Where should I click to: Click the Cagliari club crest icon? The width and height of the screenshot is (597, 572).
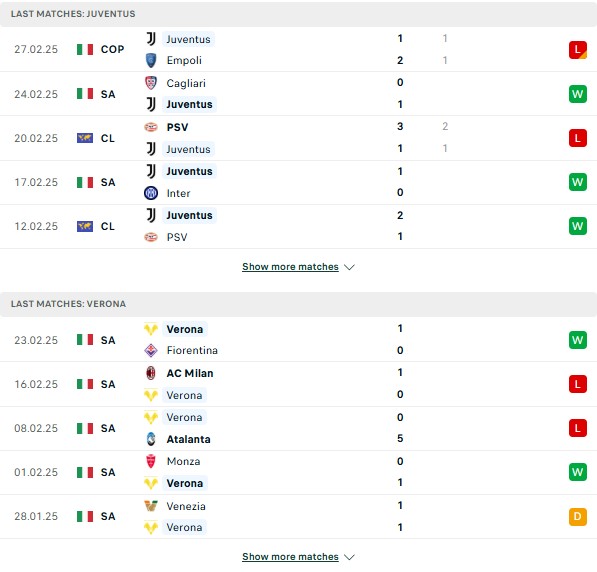(151, 83)
